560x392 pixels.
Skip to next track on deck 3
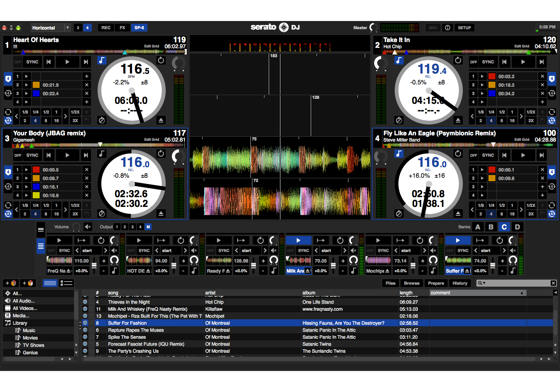point(86,155)
